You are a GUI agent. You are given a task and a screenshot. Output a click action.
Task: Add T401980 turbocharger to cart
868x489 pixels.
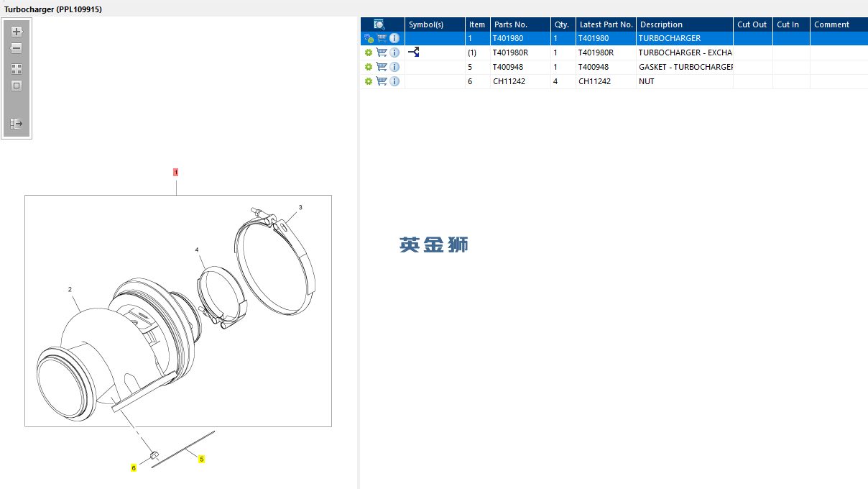click(x=382, y=38)
